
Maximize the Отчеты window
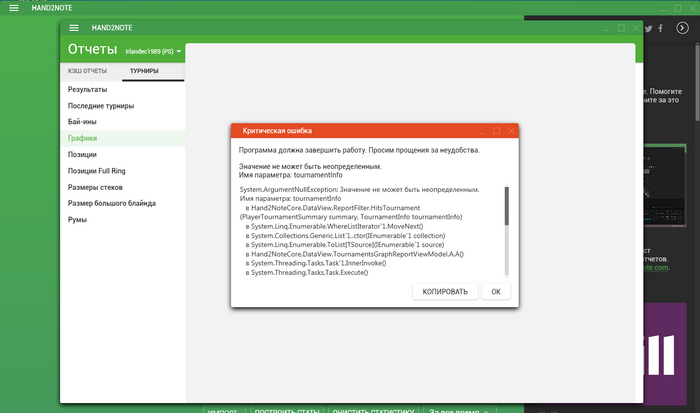pyautogui.click(x=621, y=28)
